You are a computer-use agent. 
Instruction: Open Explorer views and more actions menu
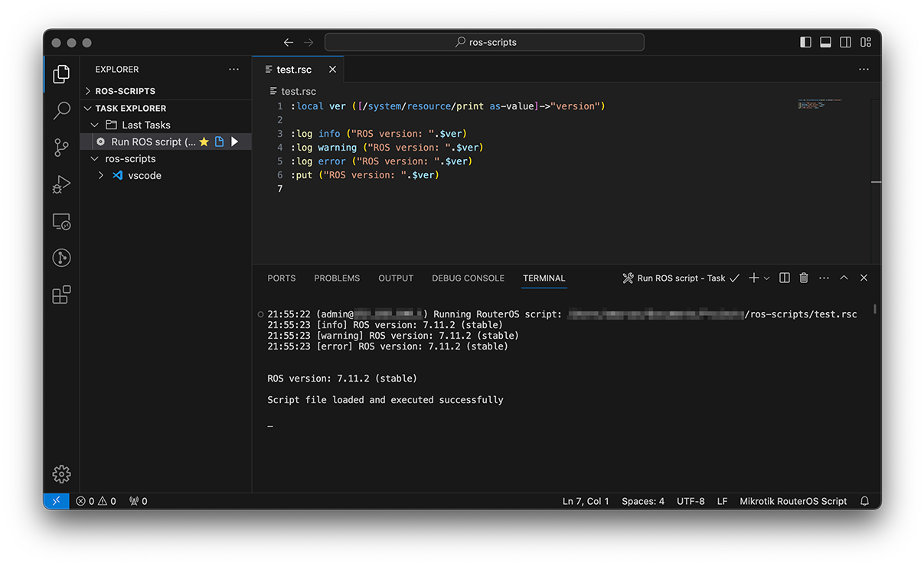[x=233, y=69]
